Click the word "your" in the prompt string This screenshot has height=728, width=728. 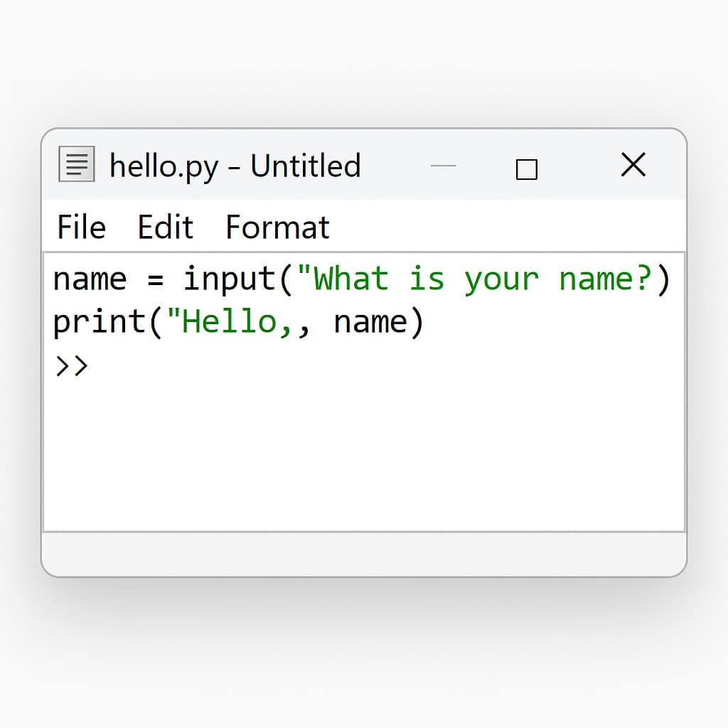500,279
